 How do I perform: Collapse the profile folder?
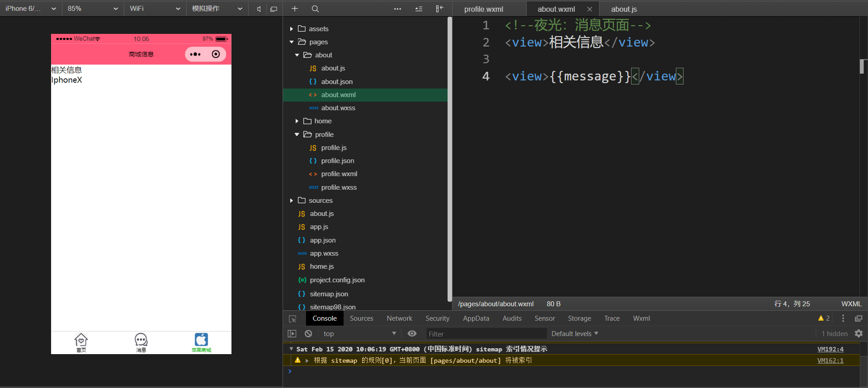pyautogui.click(x=297, y=135)
